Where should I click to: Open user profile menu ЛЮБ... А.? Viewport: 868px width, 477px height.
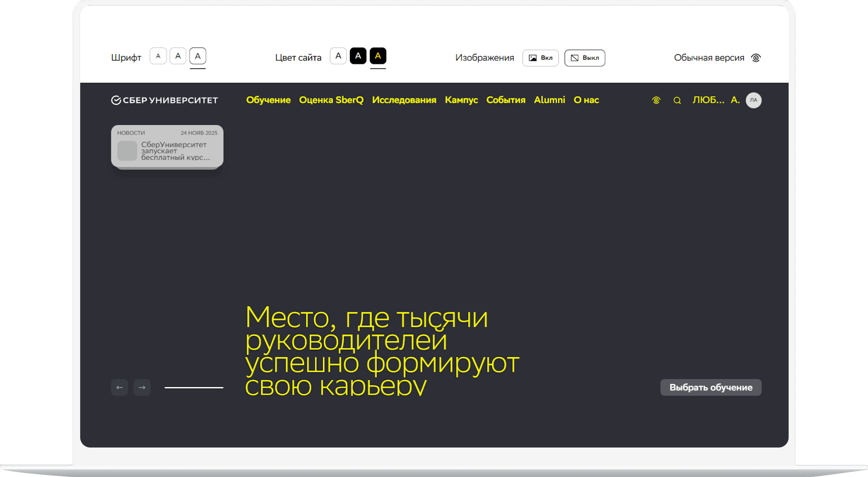coord(716,100)
